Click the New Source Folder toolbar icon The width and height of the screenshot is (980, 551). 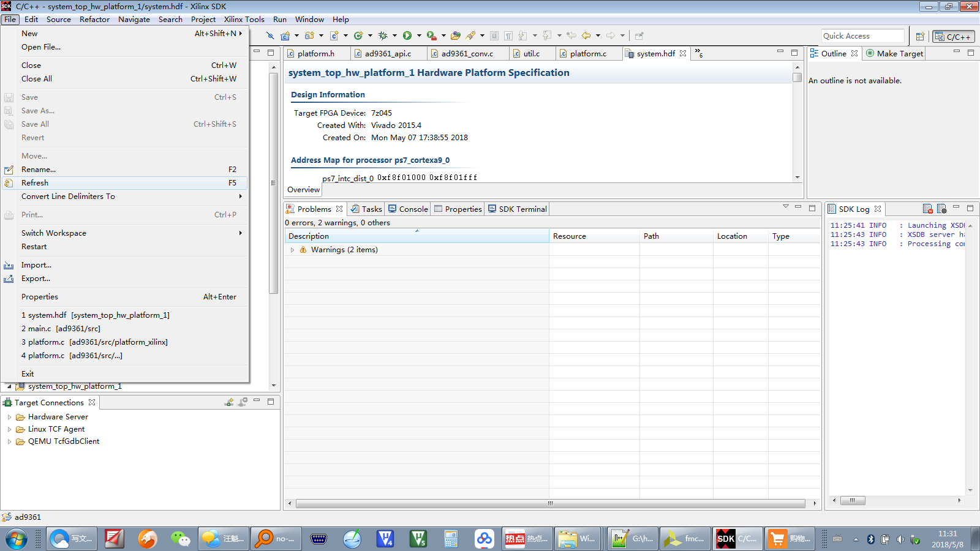point(309,36)
